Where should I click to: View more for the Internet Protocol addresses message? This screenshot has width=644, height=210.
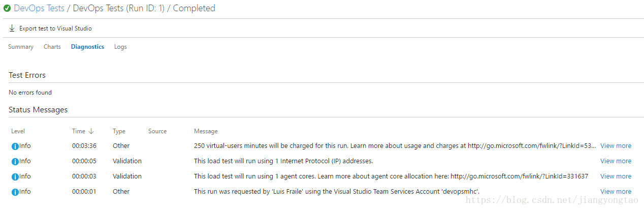[x=616, y=161]
